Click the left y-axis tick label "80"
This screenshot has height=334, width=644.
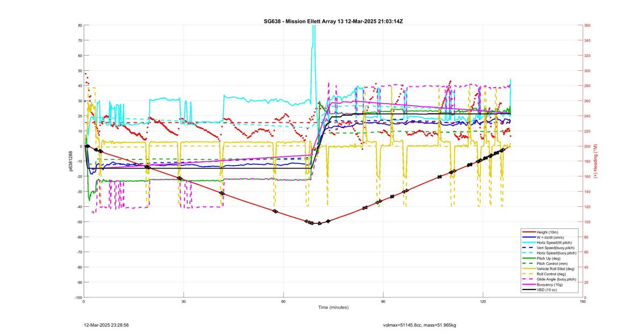click(x=79, y=25)
